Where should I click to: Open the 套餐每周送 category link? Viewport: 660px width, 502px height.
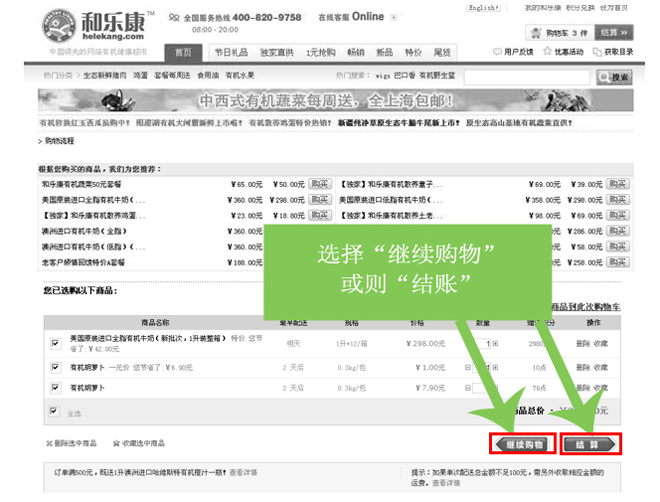[x=172, y=75]
